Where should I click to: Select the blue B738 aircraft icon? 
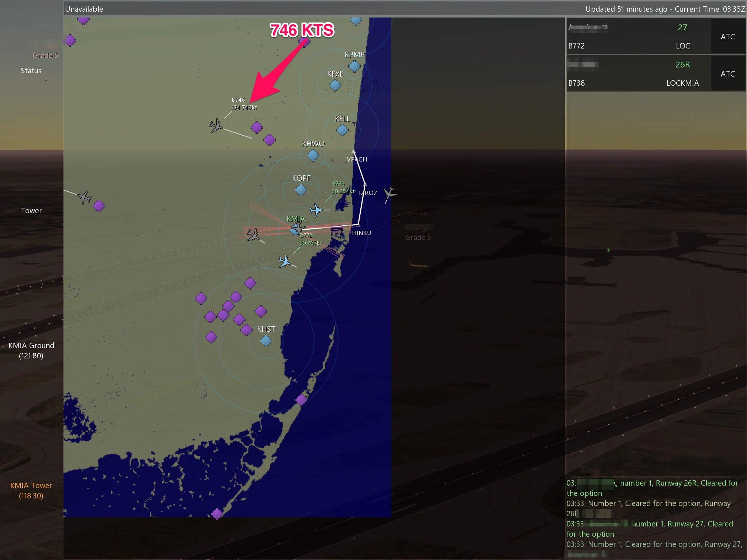point(316,210)
